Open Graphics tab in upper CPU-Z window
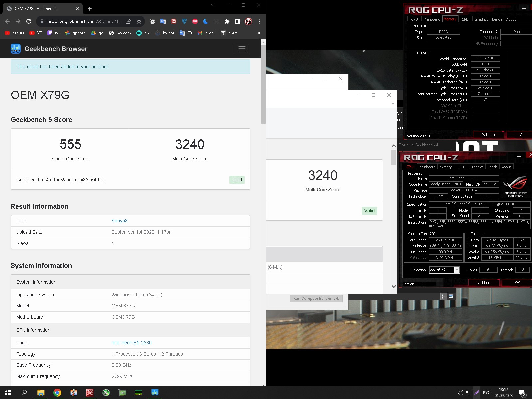 [x=481, y=19]
